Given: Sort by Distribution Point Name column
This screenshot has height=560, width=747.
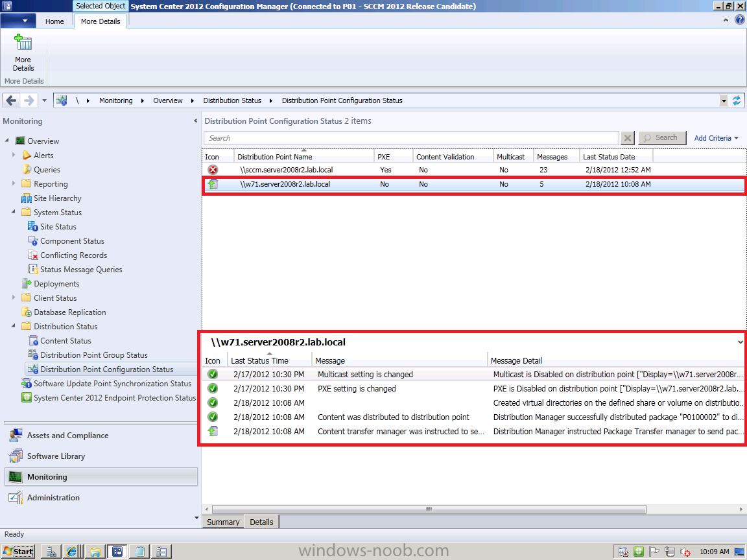Looking at the screenshot, I should 304,157.
